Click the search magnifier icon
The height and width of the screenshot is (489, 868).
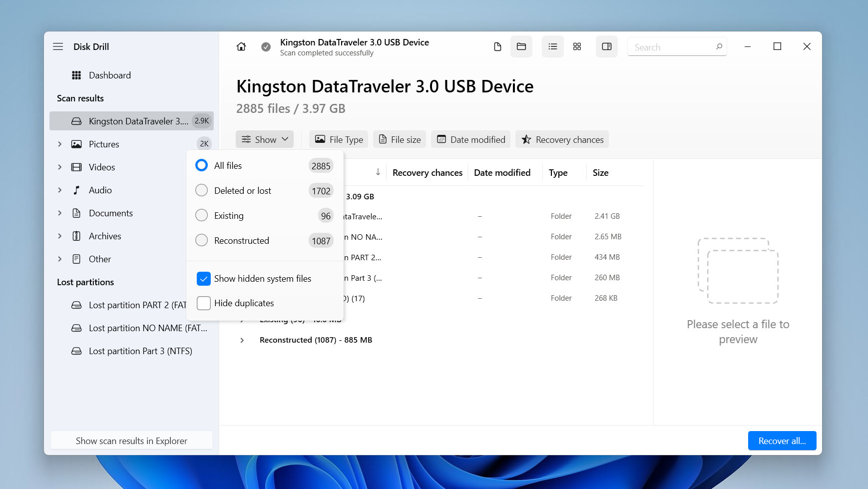[719, 46]
